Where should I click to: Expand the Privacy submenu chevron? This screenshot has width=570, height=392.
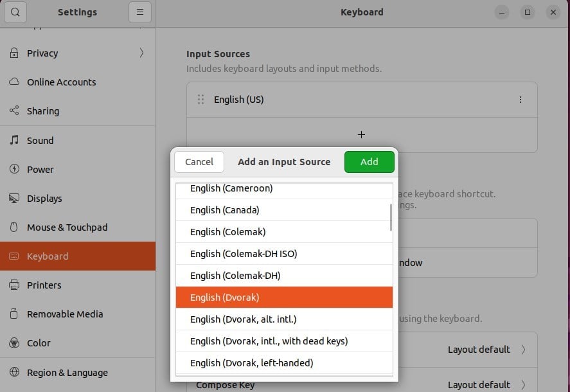coord(141,53)
